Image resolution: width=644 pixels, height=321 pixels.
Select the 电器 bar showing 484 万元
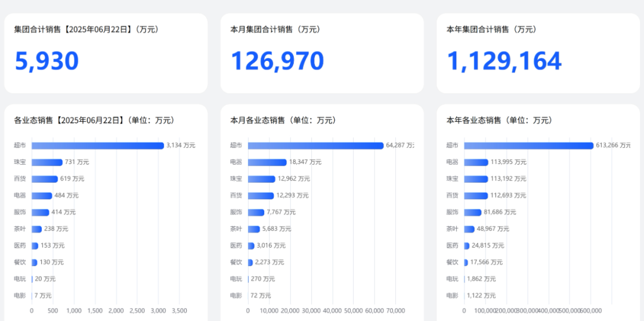coord(42,196)
